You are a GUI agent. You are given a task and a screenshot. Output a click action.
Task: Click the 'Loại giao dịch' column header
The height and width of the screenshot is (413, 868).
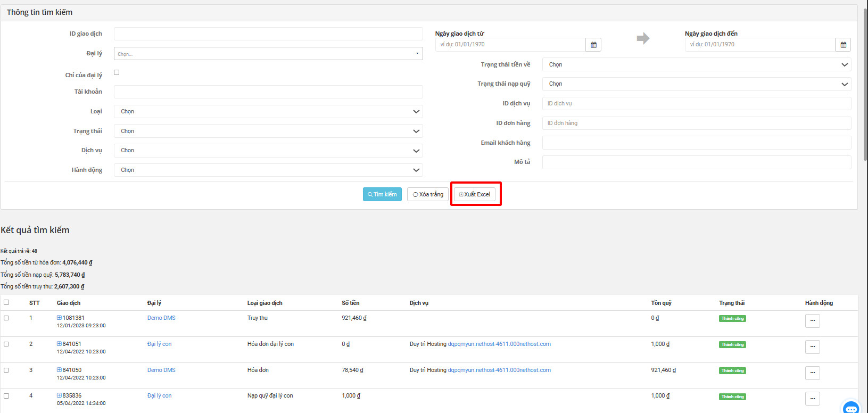tap(265, 303)
